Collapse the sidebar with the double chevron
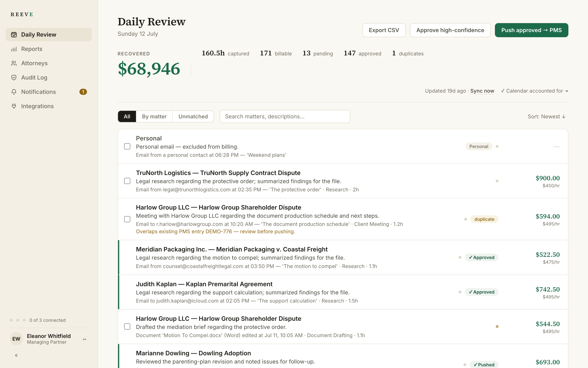The height and width of the screenshot is (368, 588). click(x=16, y=355)
